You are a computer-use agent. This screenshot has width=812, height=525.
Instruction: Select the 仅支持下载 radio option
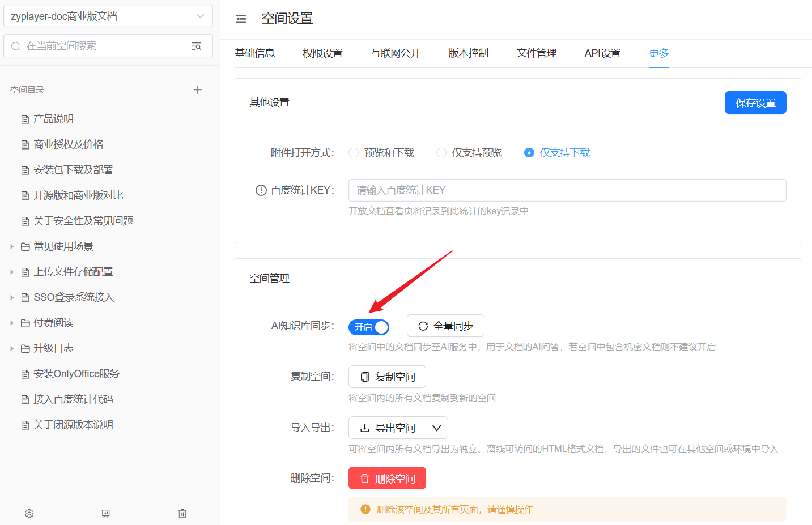tap(557, 153)
